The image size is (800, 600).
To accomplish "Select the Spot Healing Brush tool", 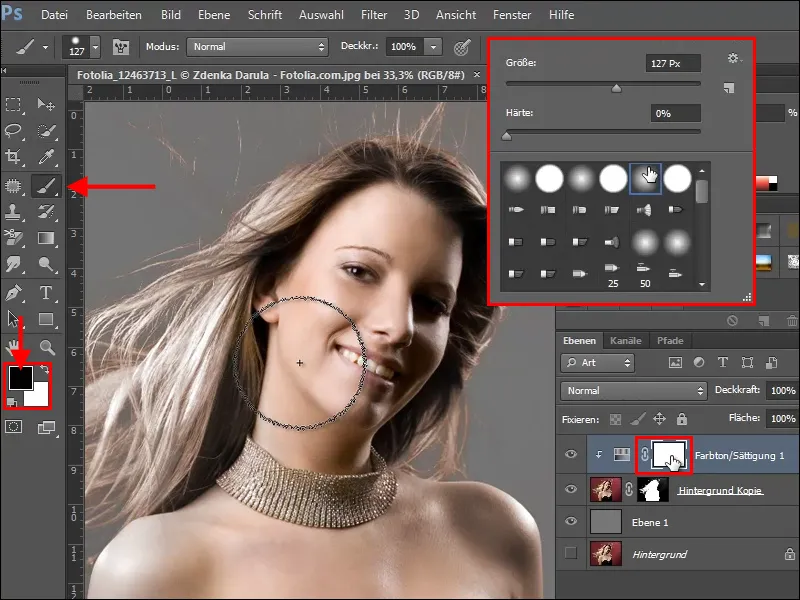I will click(13, 186).
